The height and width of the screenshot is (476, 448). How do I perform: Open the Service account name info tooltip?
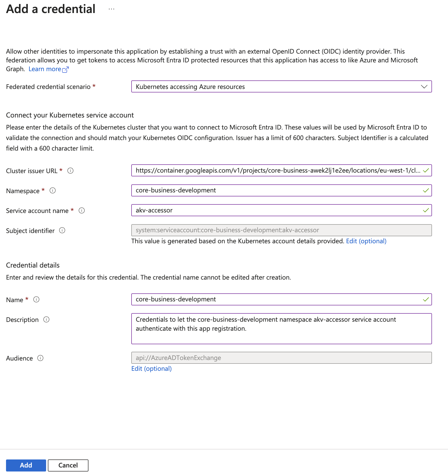tap(82, 210)
